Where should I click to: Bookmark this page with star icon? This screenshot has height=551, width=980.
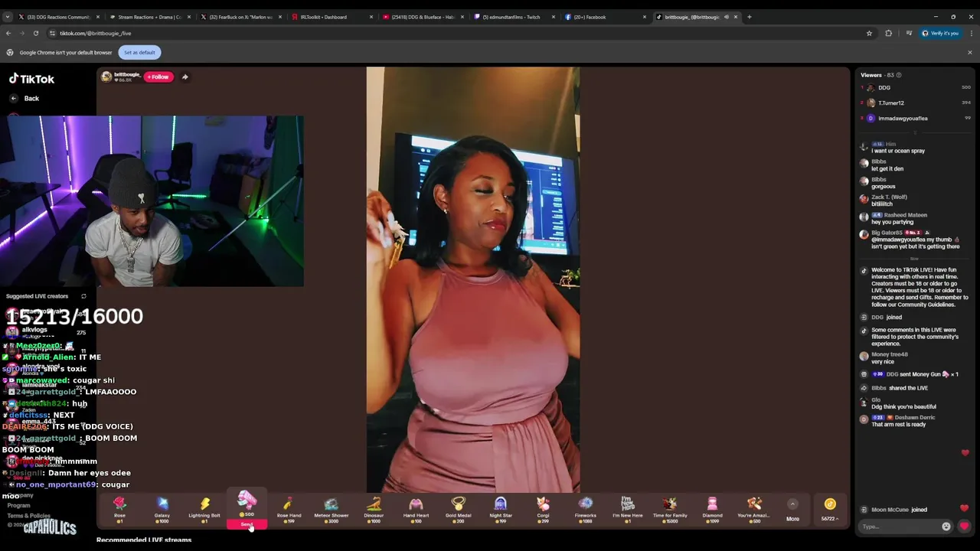[x=869, y=33]
